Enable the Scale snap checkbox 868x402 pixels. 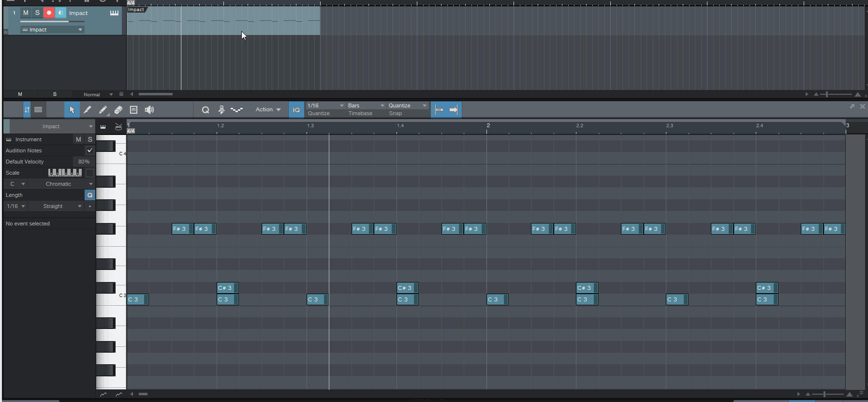[x=90, y=173]
